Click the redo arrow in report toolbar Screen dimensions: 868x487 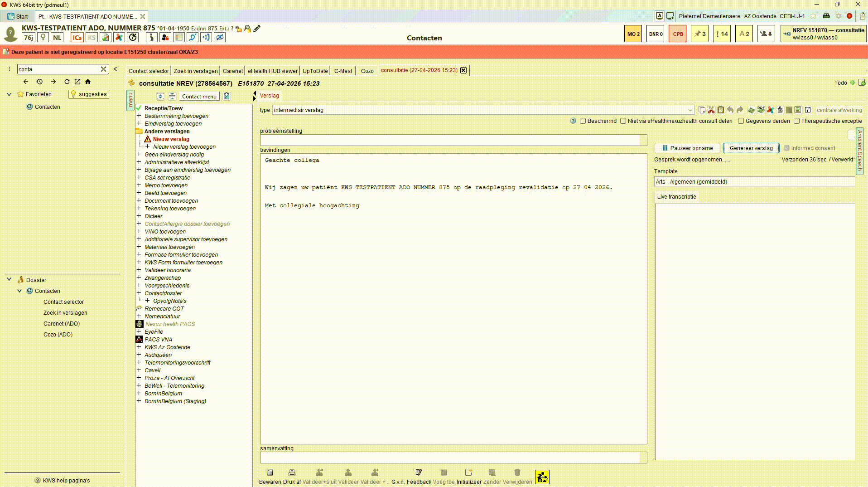(x=740, y=110)
